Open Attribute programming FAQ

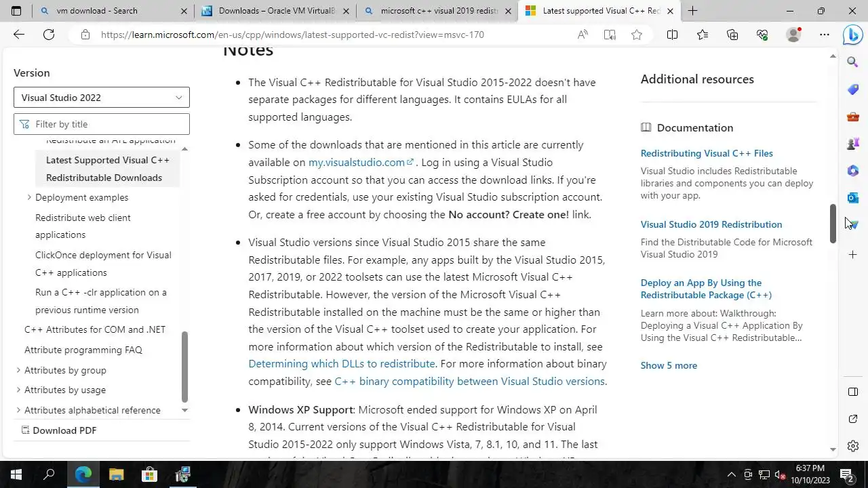83,350
